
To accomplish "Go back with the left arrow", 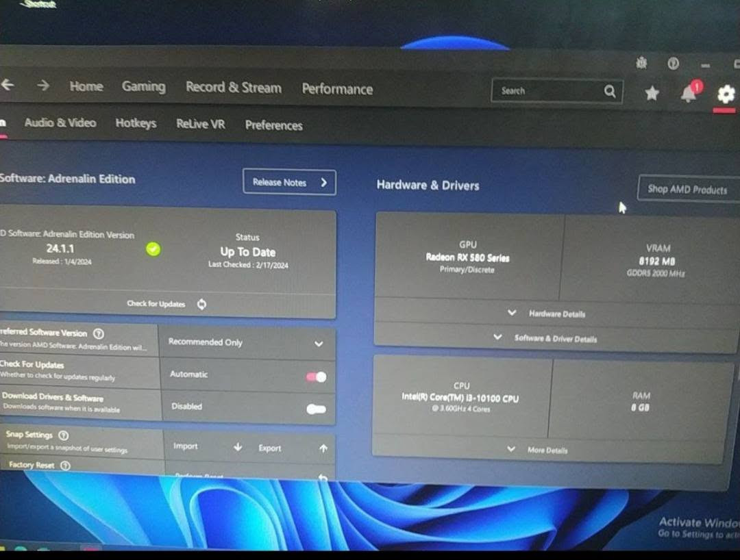I will [7, 85].
